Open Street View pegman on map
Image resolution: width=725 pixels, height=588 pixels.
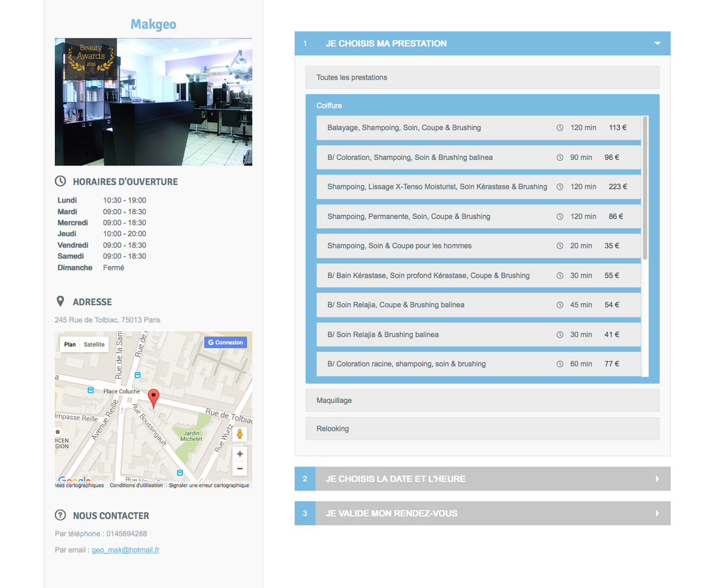click(x=240, y=434)
